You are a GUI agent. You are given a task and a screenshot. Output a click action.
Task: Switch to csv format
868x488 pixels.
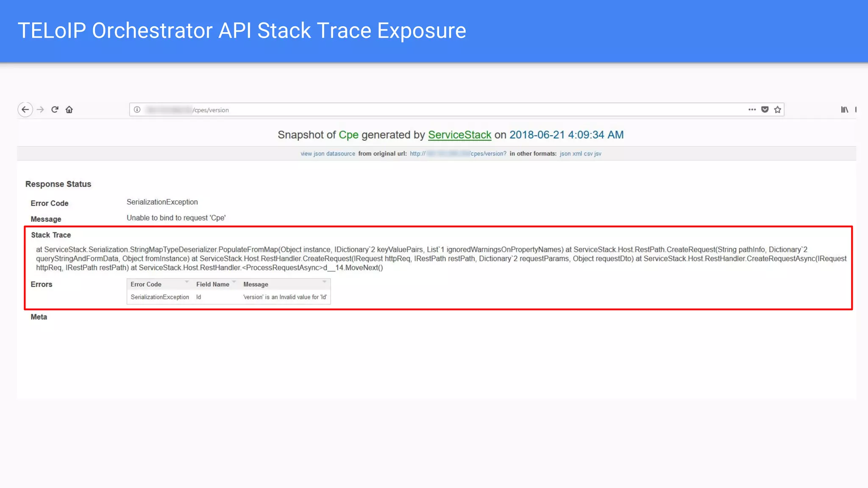point(588,154)
